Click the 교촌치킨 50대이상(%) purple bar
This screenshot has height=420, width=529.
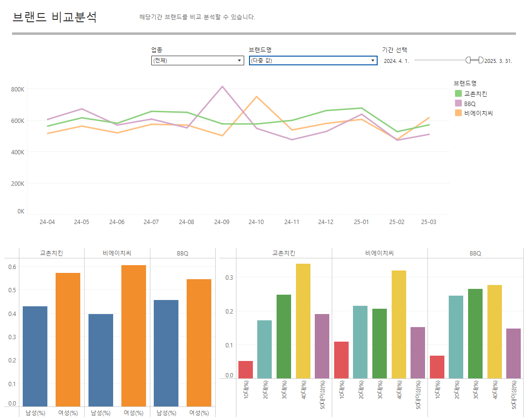[322, 346]
